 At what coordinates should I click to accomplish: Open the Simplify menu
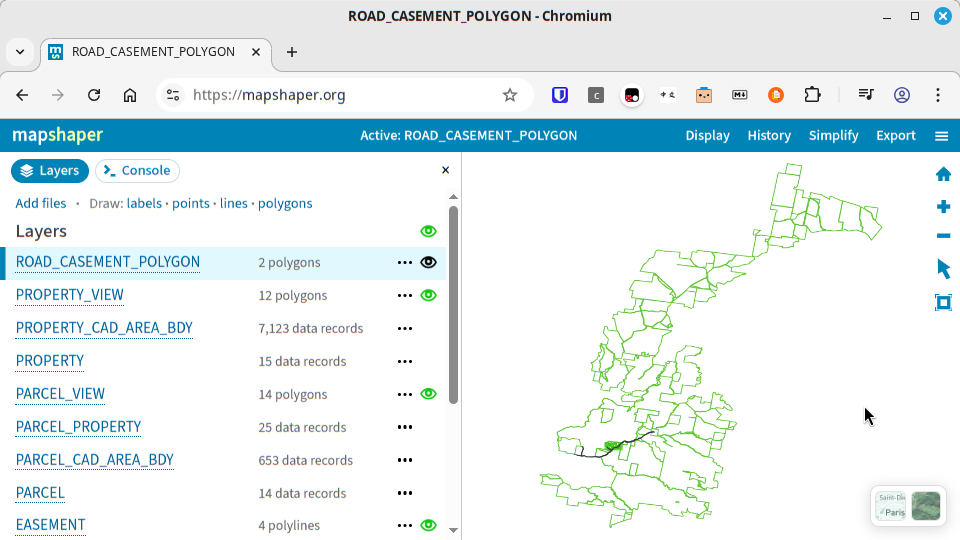click(833, 135)
